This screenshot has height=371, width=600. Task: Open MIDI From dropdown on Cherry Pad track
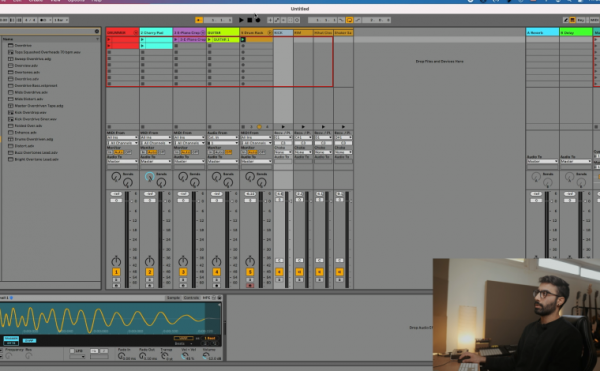click(x=155, y=138)
